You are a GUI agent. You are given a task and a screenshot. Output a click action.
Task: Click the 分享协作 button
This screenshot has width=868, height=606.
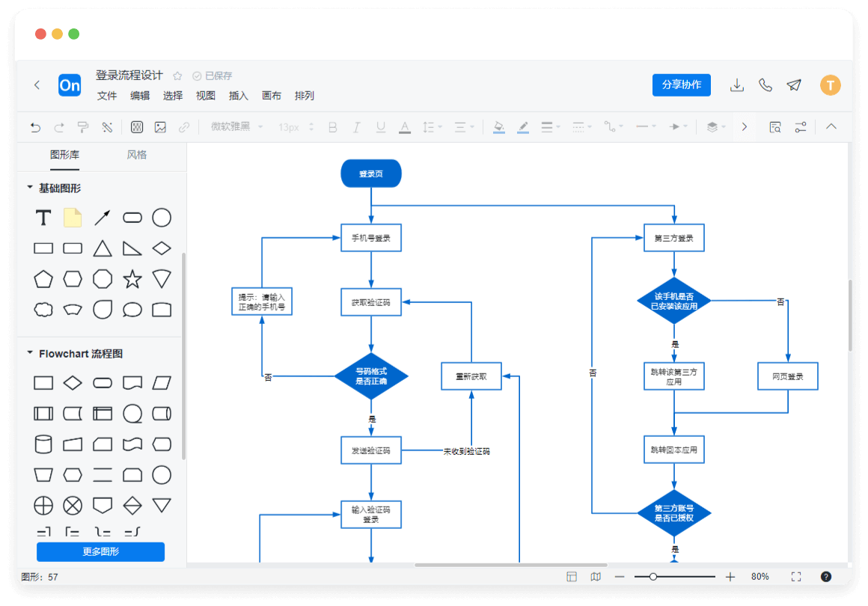click(x=681, y=85)
